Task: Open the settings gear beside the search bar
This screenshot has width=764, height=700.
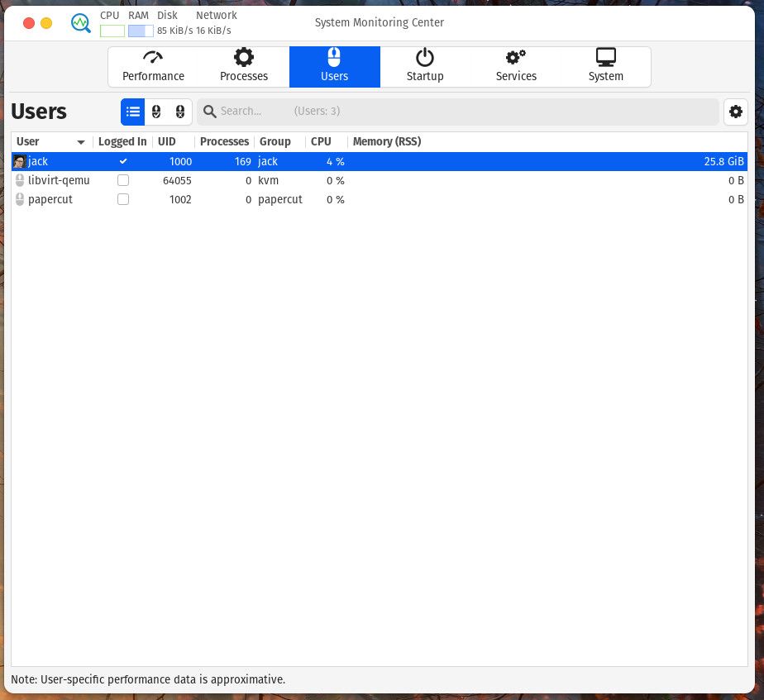Action: pos(735,112)
